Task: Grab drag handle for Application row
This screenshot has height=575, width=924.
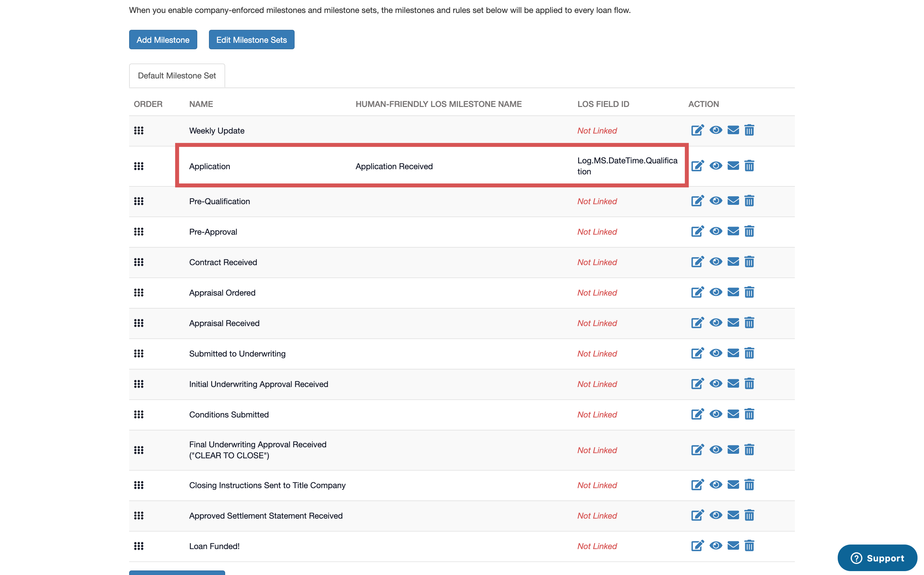Action: [139, 166]
